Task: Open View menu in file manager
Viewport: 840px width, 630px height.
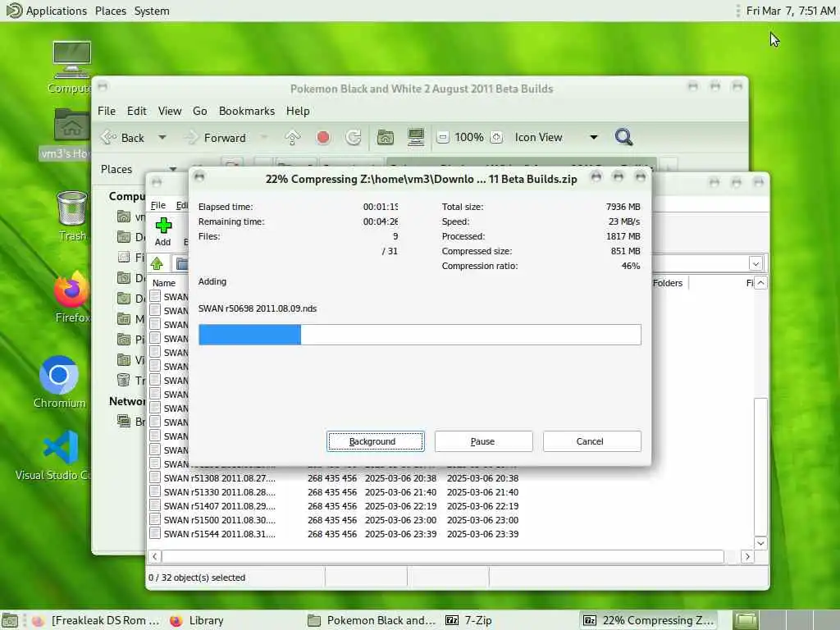Action: [x=169, y=111]
